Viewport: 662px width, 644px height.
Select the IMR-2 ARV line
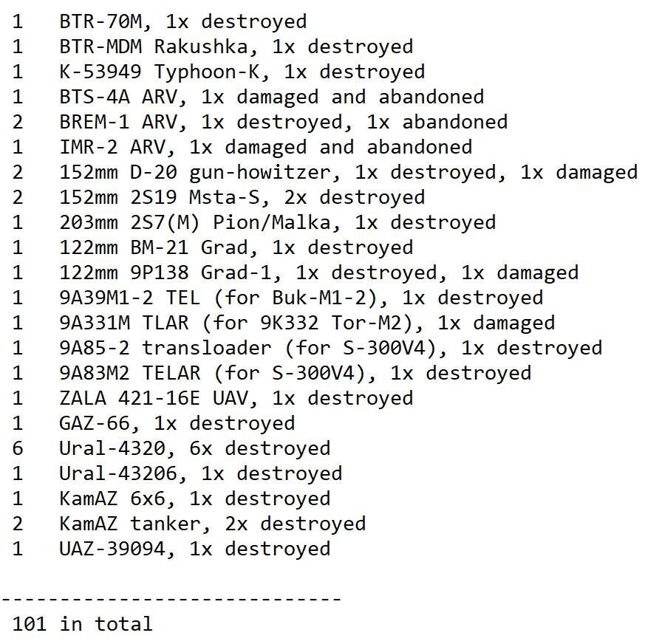[x=265, y=147]
